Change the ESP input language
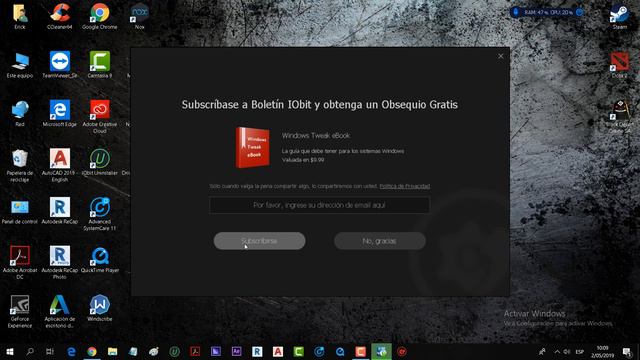 [580, 351]
